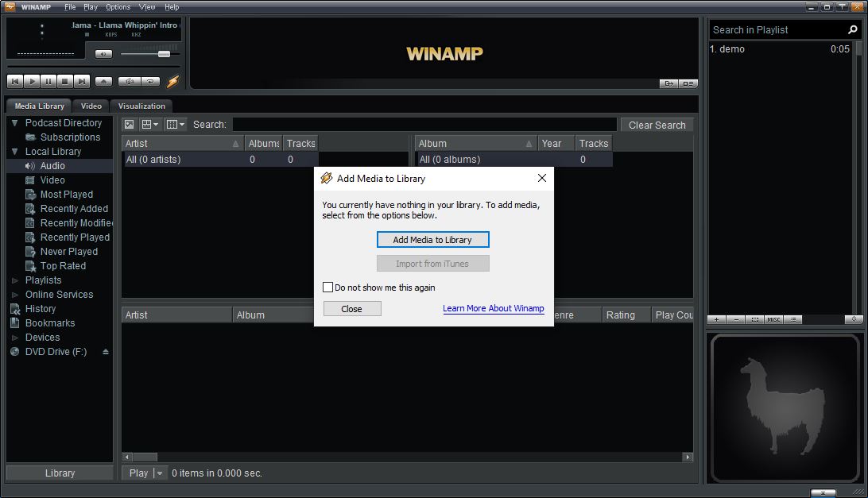Open the Play button dropdown arrow

point(160,473)
